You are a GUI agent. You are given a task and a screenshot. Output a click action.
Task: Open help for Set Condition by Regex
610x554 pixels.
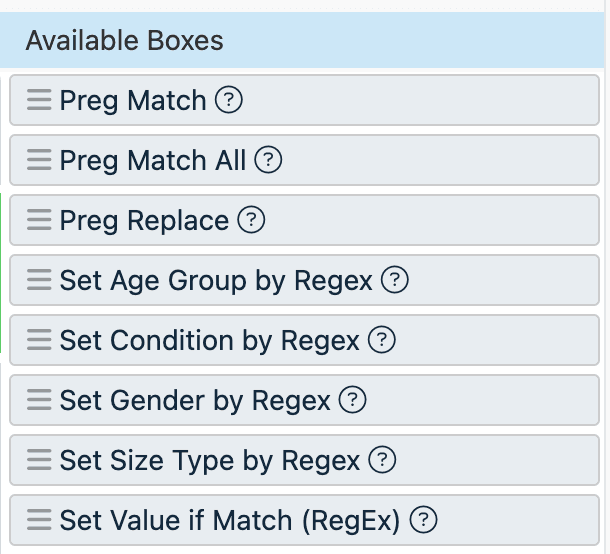point(382,340)
